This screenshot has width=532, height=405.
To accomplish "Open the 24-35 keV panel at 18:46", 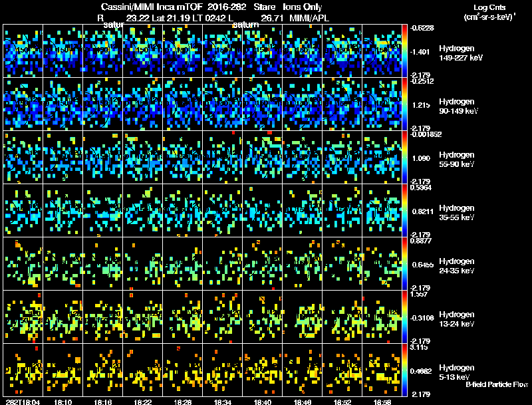I will [x=303, y=264].
